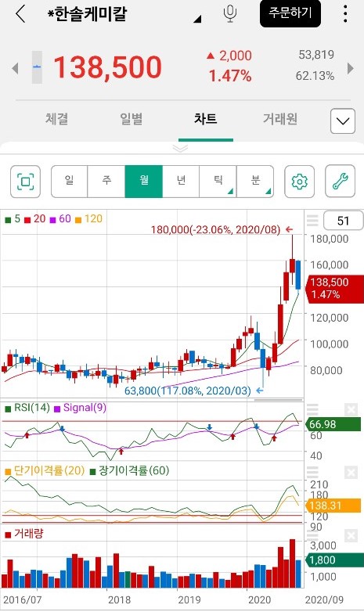364x612 pixels.
Task: Show previous stock with left triangle
Action: click(x=15, y=68)
